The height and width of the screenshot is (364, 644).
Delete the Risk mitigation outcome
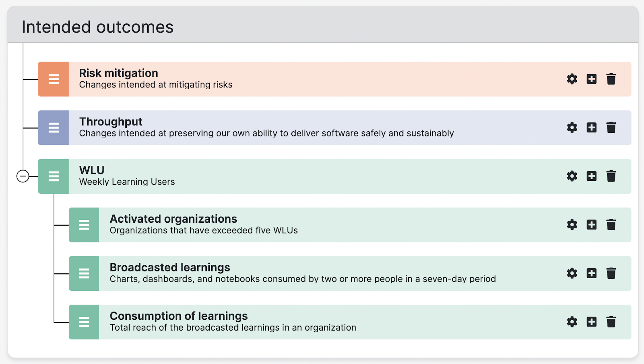pos(611,79)
